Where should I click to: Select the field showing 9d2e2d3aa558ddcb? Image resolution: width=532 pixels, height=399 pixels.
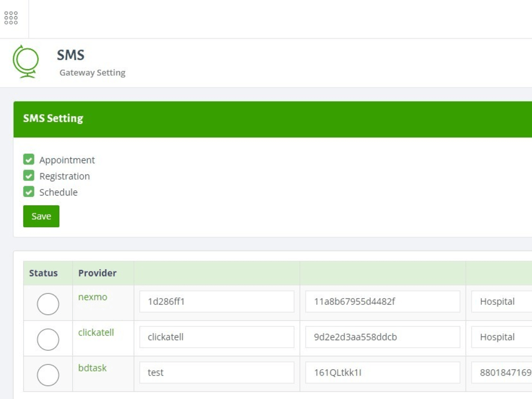tap(382, 337)
